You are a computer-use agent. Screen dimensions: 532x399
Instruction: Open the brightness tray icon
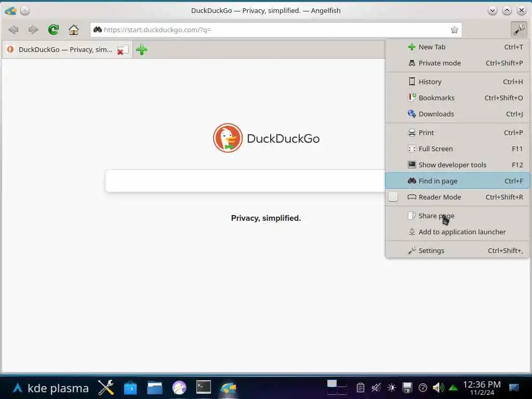392,388
